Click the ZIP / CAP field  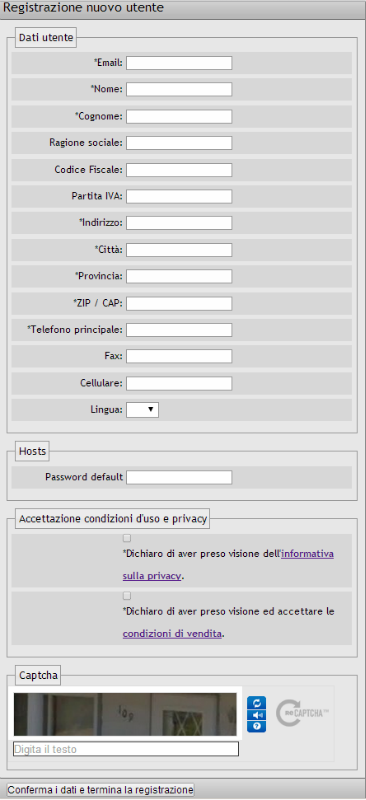point(179,304)
